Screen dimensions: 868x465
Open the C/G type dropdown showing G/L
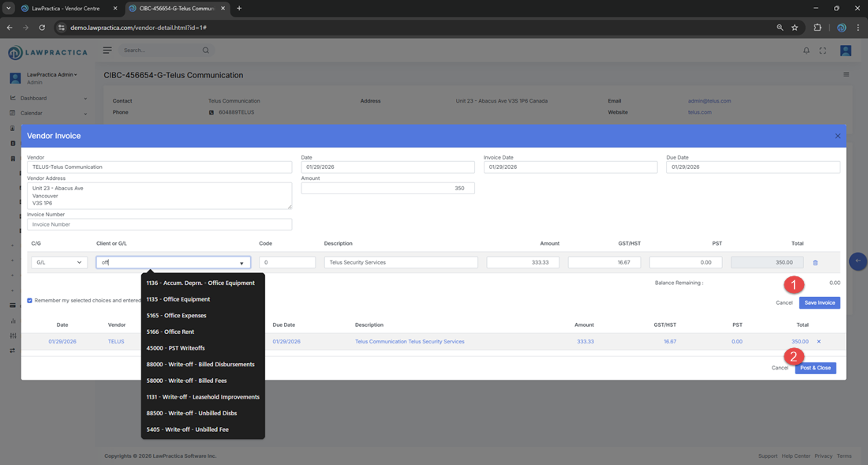tap(59, 263)
